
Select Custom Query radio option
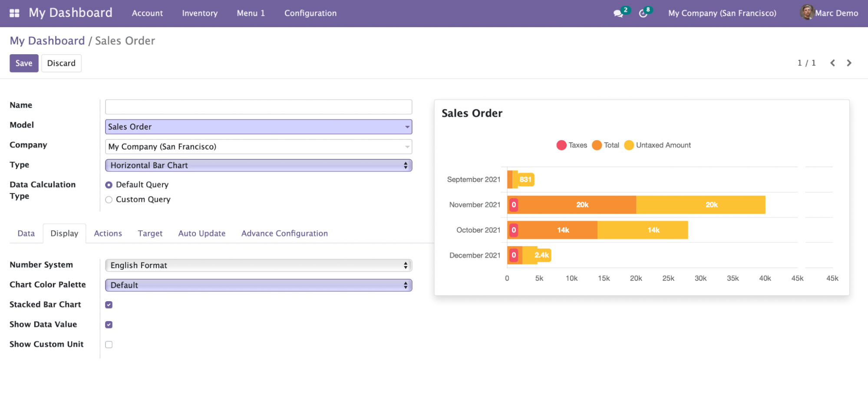click(109, 200)
